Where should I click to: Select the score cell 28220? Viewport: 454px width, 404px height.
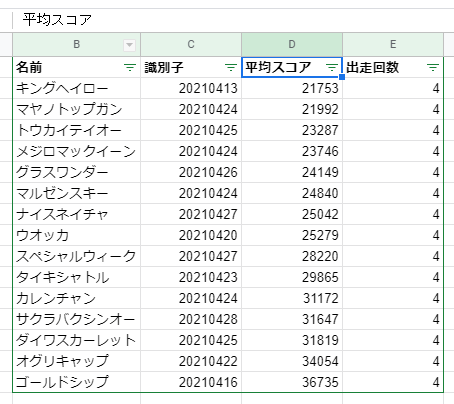[292, 256]
